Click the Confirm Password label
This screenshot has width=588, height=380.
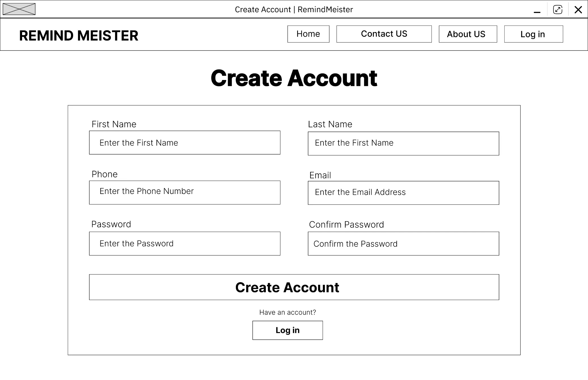[346, 225]
